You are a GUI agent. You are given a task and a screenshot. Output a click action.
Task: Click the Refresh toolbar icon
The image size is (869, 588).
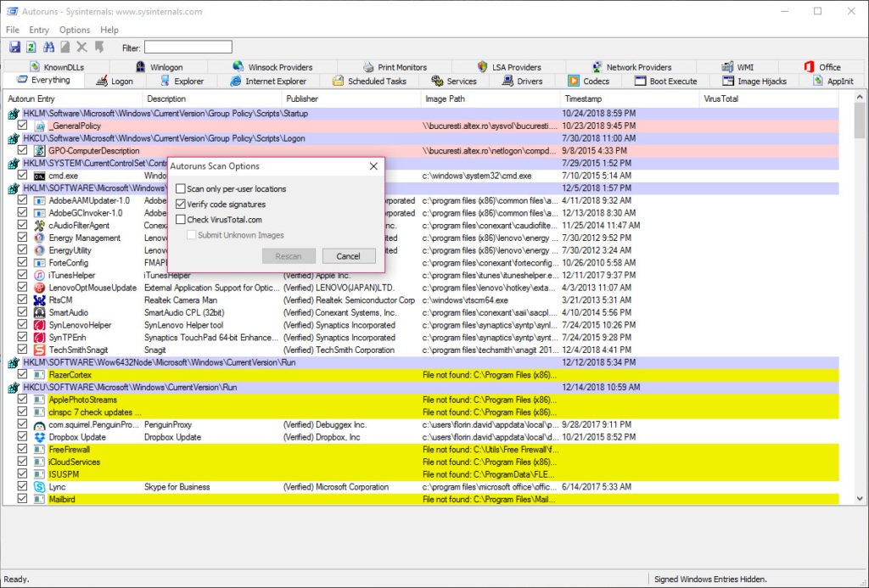pos(31,48)
